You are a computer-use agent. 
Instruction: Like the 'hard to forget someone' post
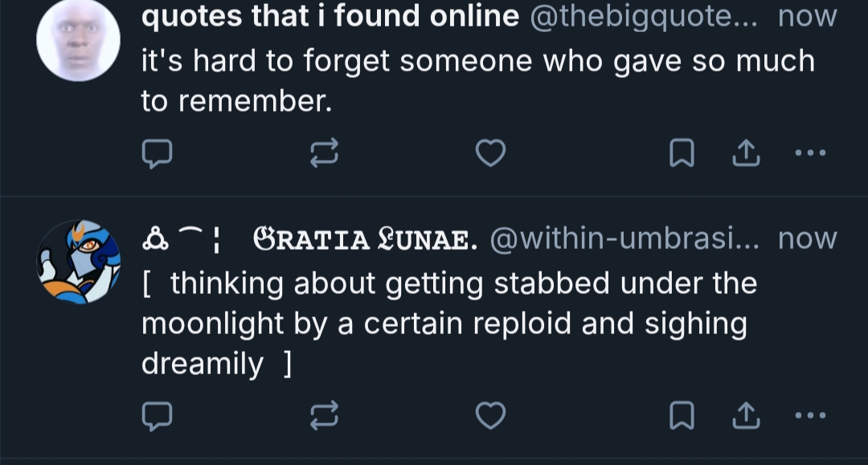coord(490,153)
